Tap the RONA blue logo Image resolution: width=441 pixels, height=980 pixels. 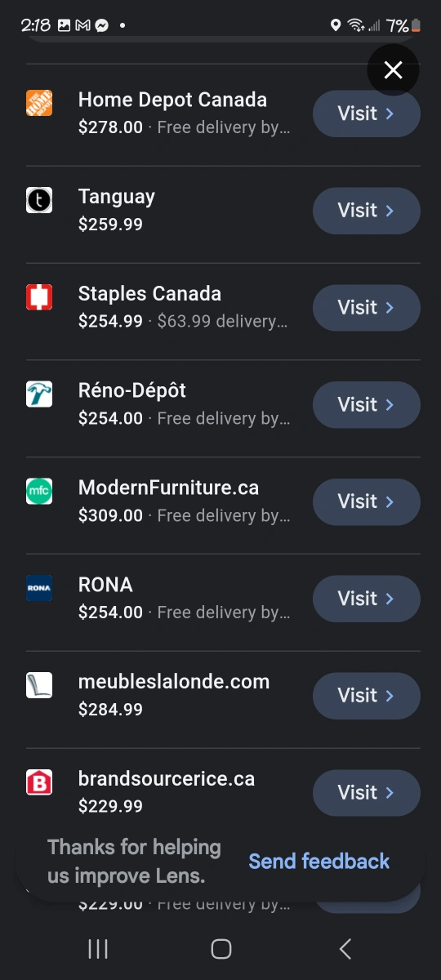[39, 588]
